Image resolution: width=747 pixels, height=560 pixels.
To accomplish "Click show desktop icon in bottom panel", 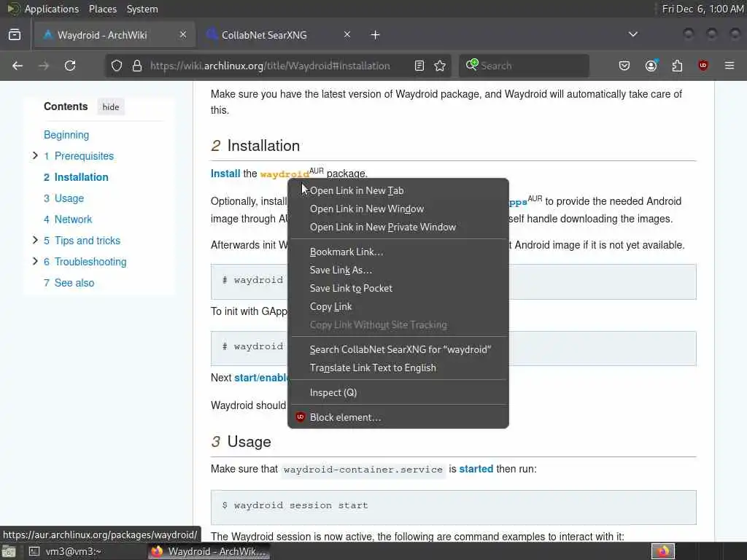I will [9, 552].
